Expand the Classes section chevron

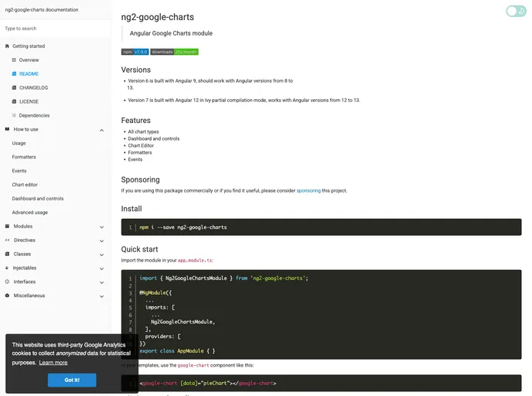(x=102, y=254)
